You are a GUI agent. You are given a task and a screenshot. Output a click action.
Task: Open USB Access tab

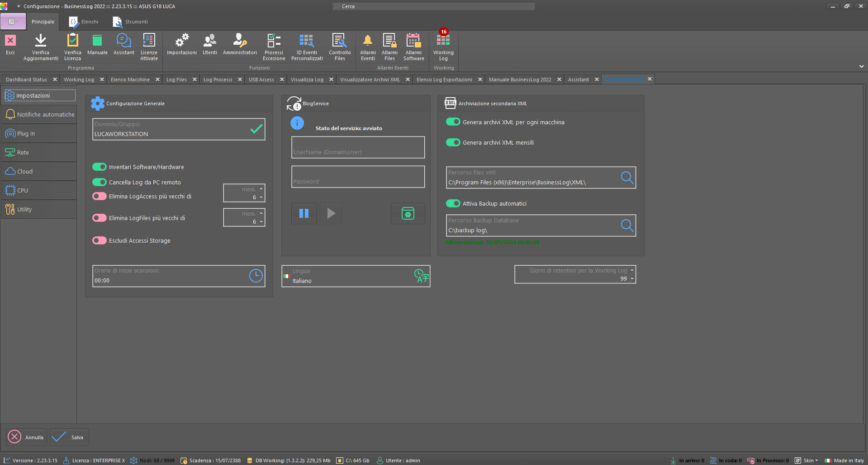click(x=261, y=80)
